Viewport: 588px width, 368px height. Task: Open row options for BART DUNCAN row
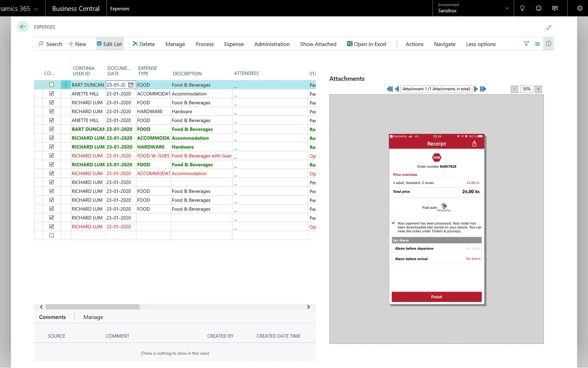66,85
